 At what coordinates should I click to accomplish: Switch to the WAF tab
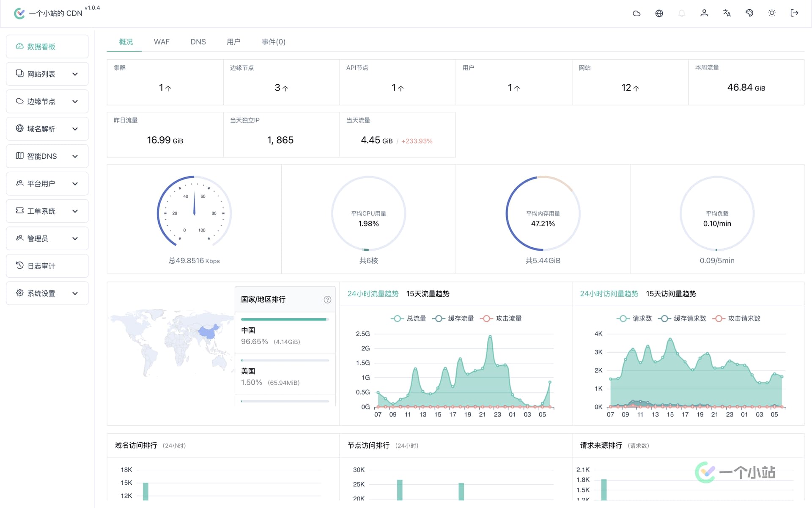tap(162, 41)
